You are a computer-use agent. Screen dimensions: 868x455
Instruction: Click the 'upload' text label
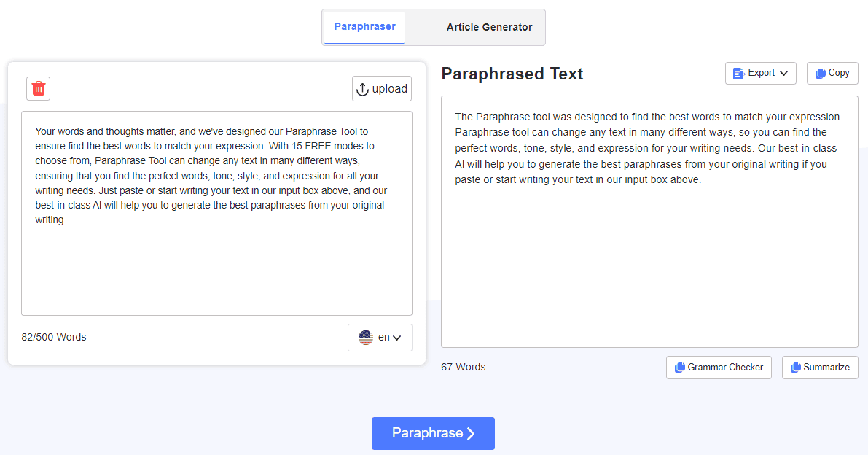pyautogui.click(x=390, y=89)
